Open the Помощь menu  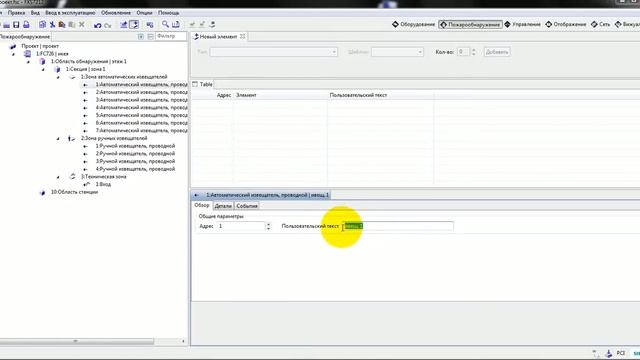169,13
